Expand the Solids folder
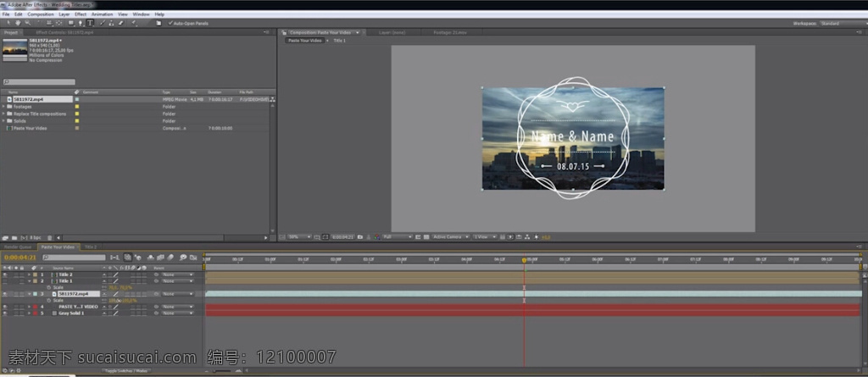The width and height of the screenshot is (868, 377). (4, 120)
